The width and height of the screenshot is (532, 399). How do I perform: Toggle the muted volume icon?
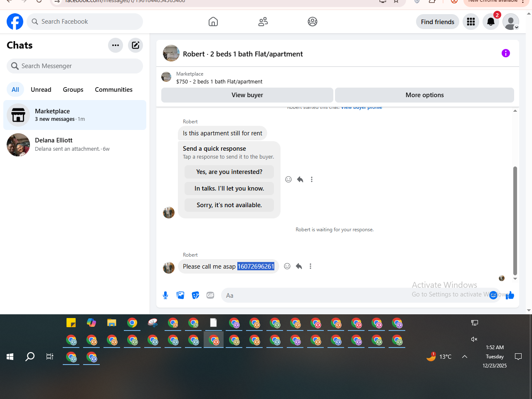point(474,339)
